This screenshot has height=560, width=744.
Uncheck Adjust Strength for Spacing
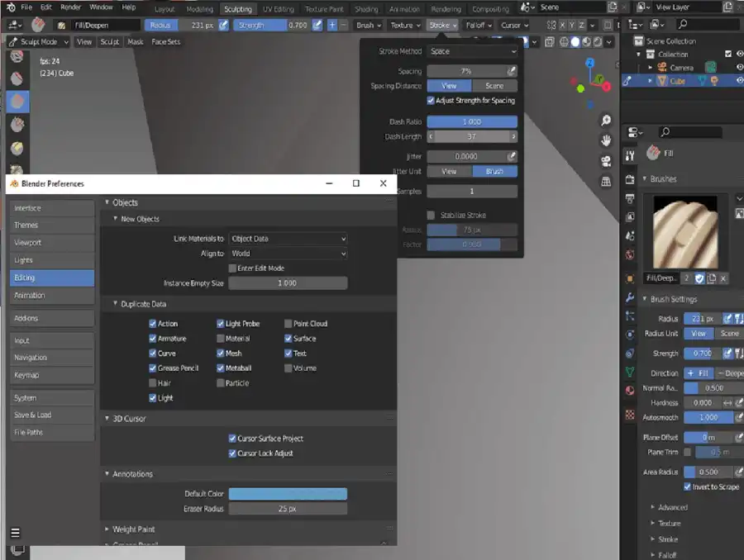pyautogui.click(x=431, y=101)
